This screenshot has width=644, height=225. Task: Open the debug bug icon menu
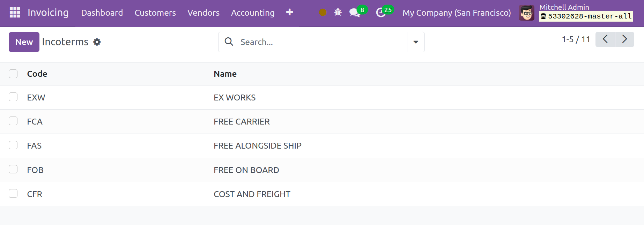338,13
